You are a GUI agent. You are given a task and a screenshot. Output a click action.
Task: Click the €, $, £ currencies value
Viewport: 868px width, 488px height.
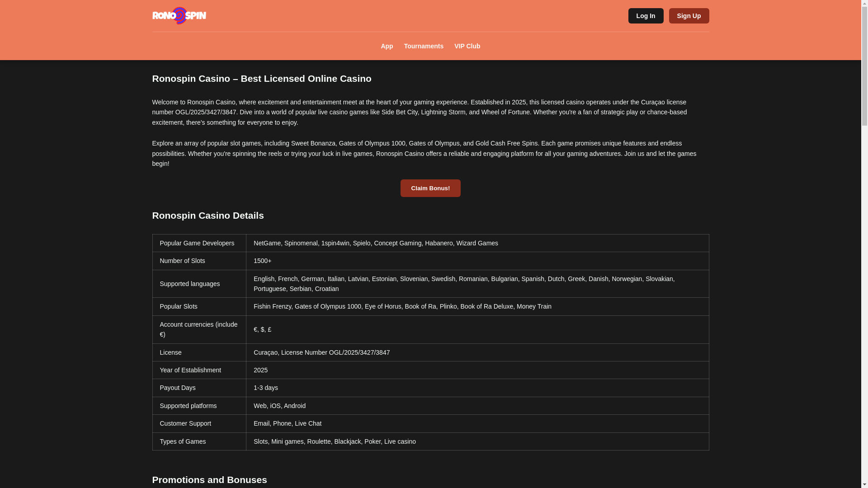[477, 329]
